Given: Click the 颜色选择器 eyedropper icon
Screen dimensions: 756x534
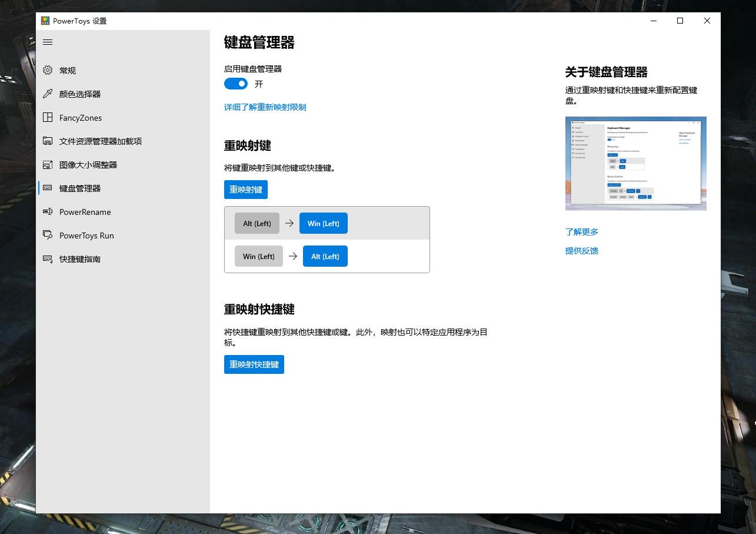Looking at the screenshot, I should [48, 94].
